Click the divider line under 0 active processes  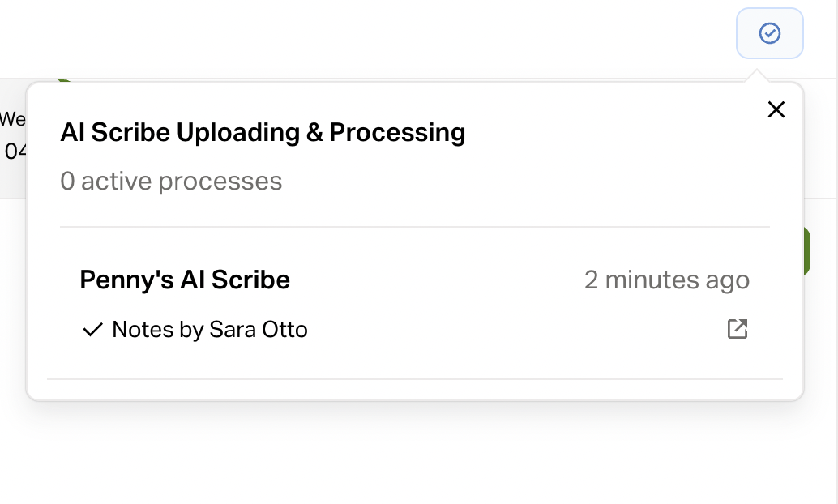(414, 228)
